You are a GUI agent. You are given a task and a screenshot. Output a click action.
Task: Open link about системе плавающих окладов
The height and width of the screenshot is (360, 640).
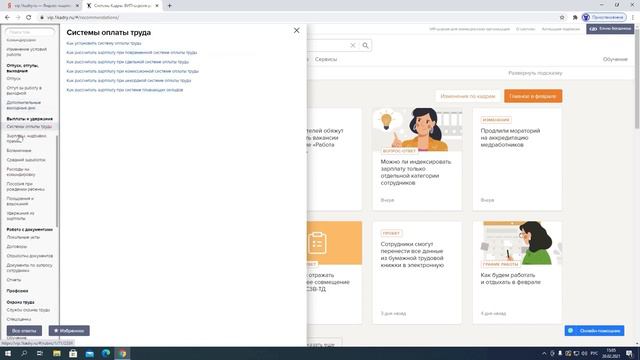tap(124, 90)
